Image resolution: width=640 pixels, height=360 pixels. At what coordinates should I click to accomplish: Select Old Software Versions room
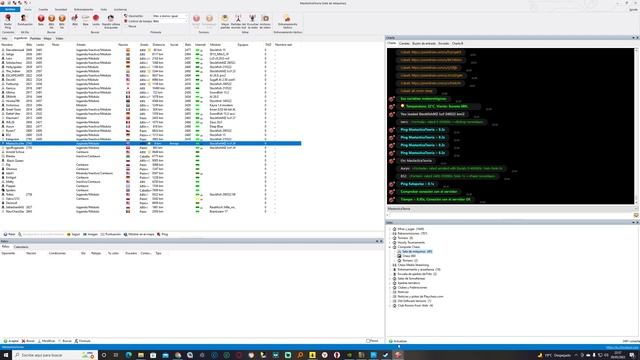pyautogui.click(x=414, y=301)
